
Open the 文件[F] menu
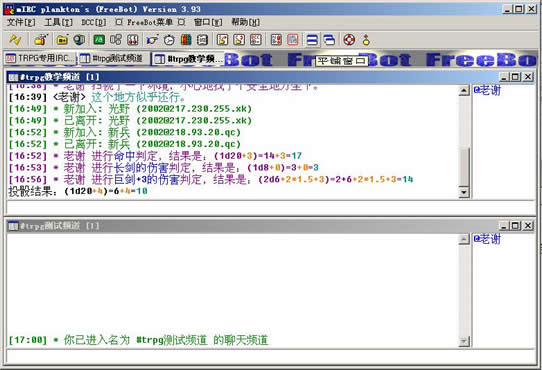21,22
